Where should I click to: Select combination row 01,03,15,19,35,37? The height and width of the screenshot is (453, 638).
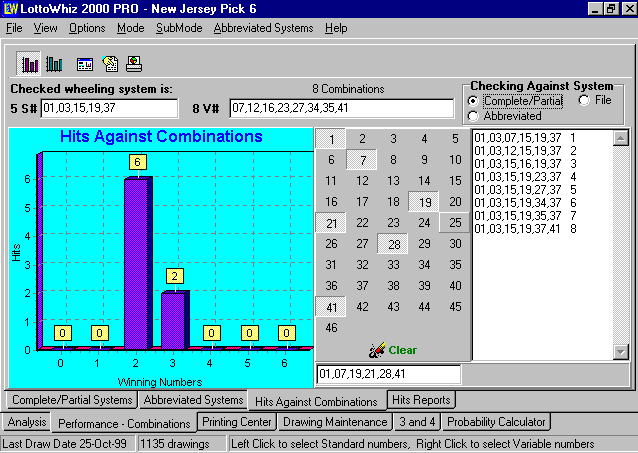coord(525,216)
